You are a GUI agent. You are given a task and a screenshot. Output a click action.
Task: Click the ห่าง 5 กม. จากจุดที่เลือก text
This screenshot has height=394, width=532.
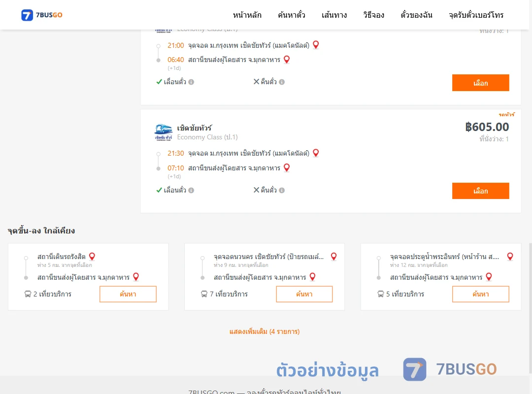click(65, 265)
